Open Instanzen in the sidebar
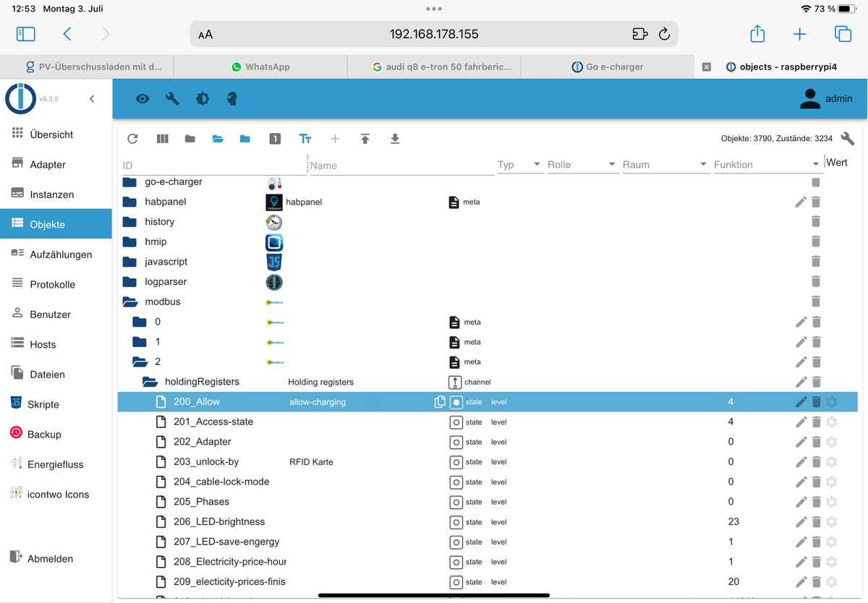 click(56, 194)
